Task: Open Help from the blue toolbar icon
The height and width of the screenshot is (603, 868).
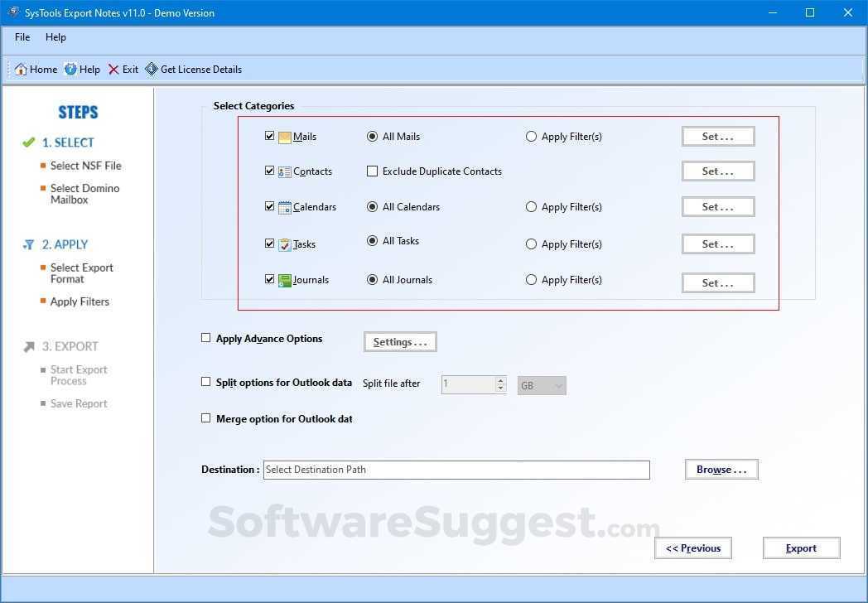Action: coord(69,69)
